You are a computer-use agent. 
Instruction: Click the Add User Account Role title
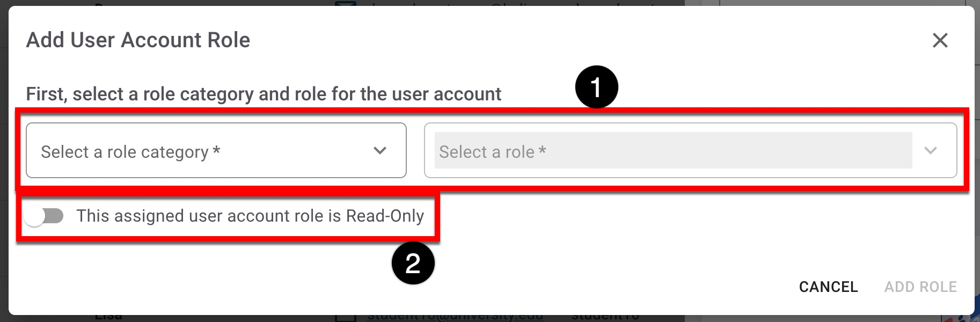(x=138, y=40)
